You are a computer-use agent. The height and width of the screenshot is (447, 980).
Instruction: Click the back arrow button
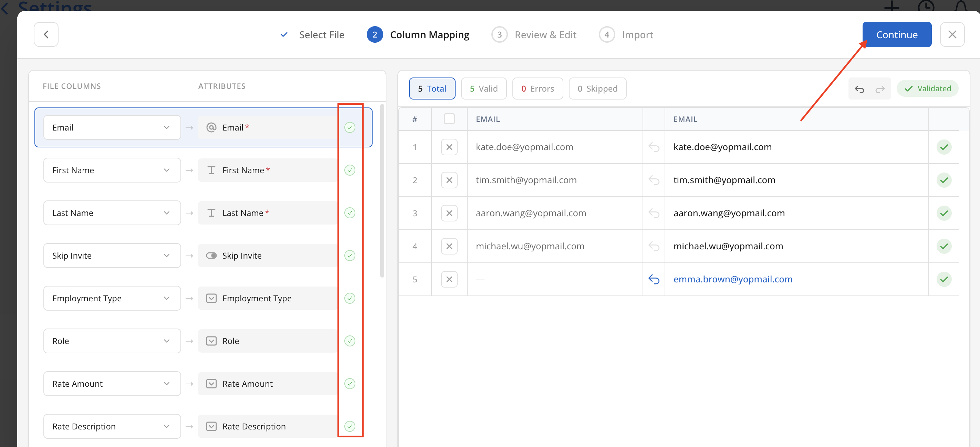[46, 35]
